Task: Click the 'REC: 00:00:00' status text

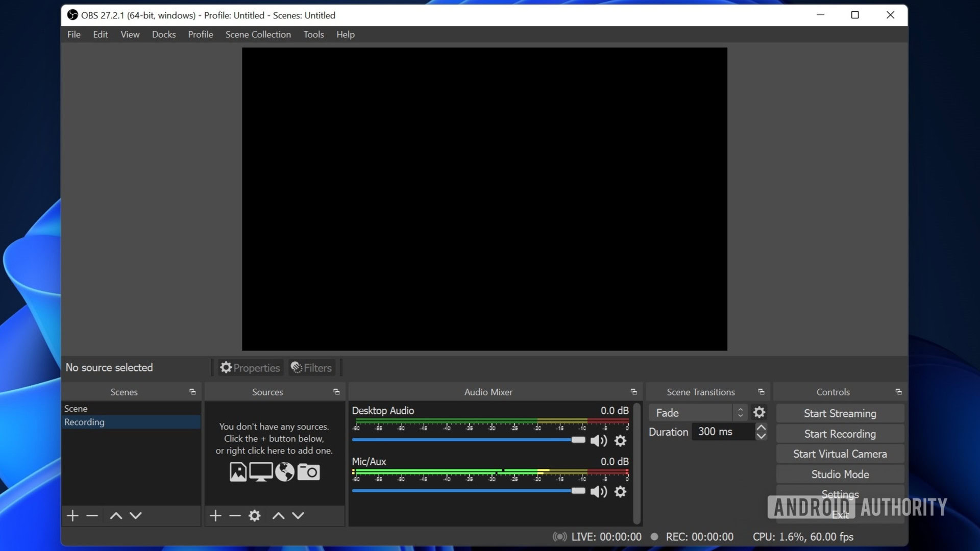Action: pyautogui.click(x=700, y=537)
